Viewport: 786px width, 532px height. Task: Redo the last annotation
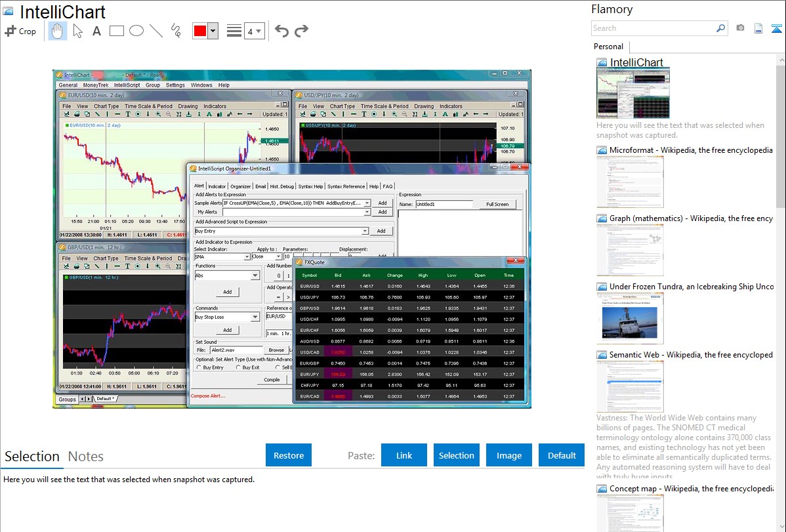click(x=301, y=31)
